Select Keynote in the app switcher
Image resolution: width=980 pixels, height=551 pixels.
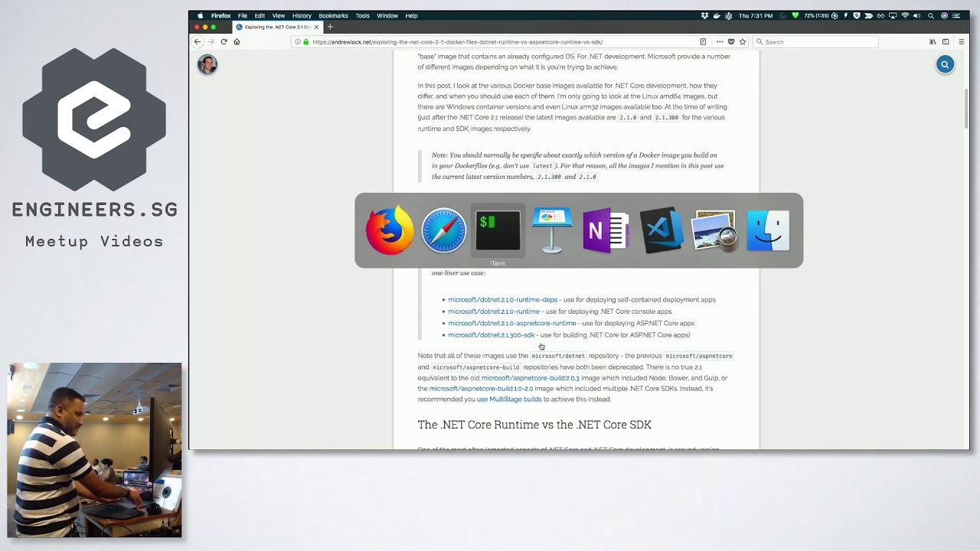point(552,230)
